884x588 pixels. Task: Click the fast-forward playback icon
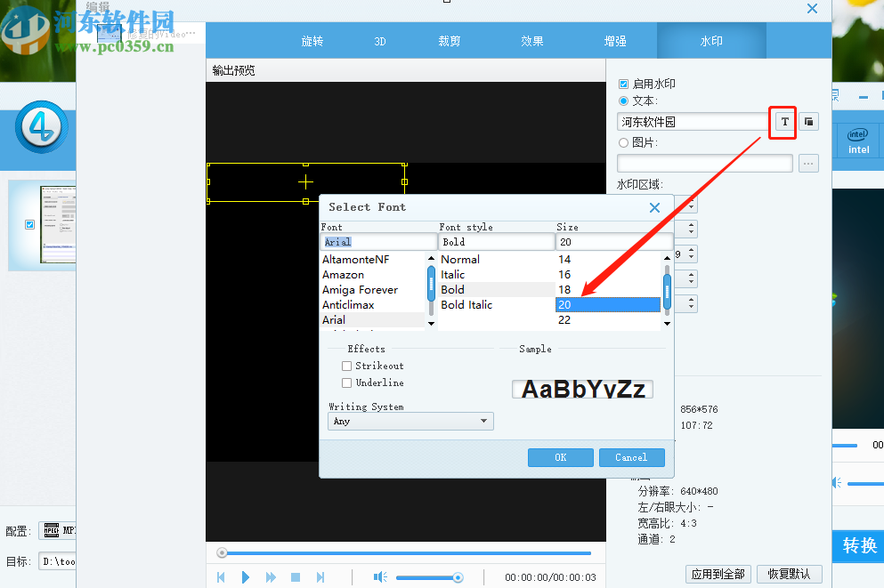[271, 576]
